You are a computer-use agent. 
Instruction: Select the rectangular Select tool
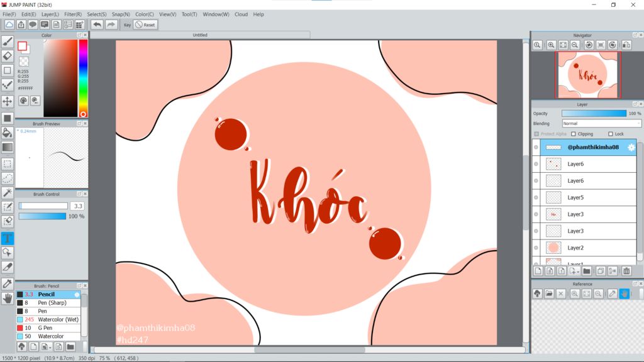pyautogui.click(x=8, y=164)
